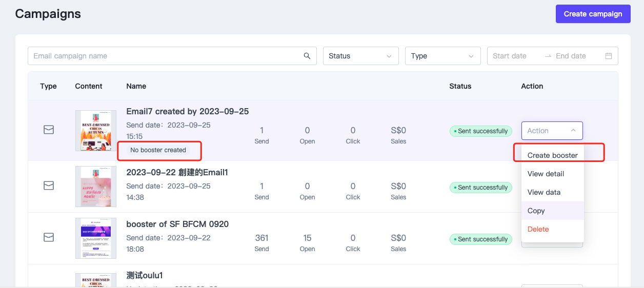Expand the Status filter dropdown
Viewport: 644px width, 288px height.
361,56
